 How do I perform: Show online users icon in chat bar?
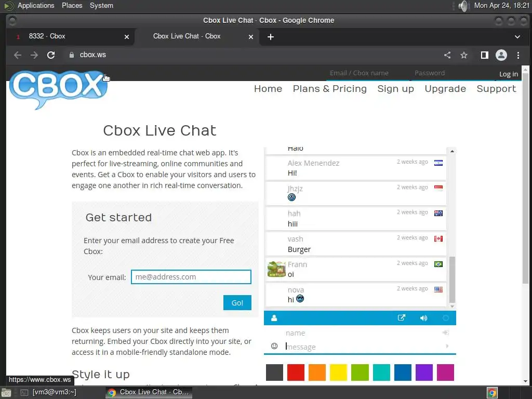(x=274, y=318)
